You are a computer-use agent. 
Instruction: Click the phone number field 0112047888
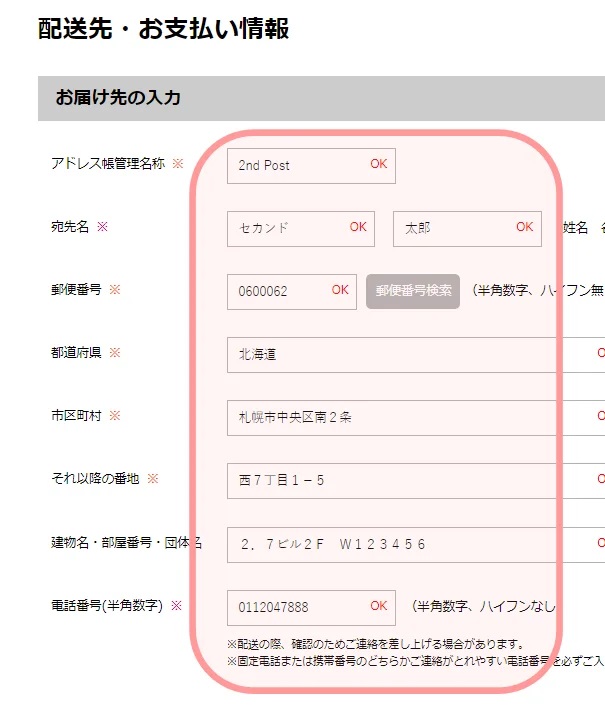(311, 608)
